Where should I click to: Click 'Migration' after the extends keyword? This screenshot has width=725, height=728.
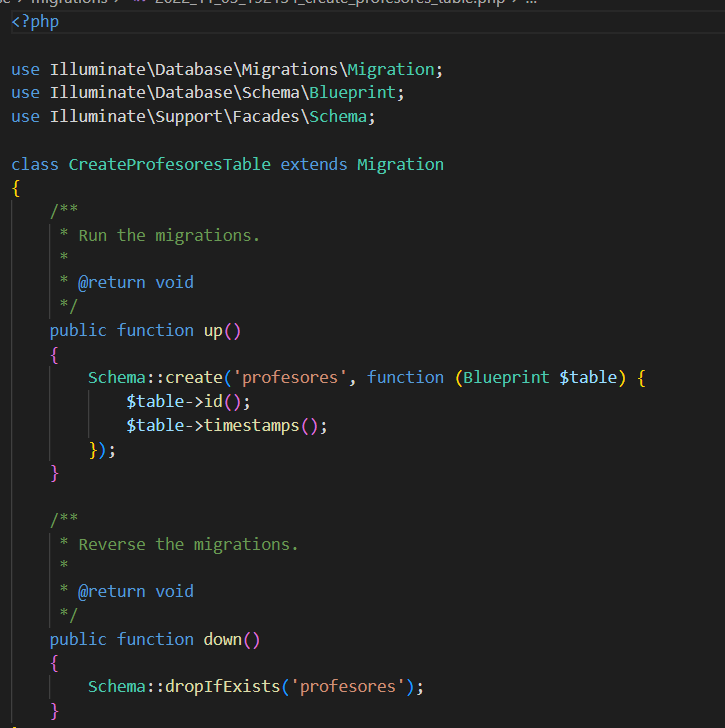(x=401, y=165)
